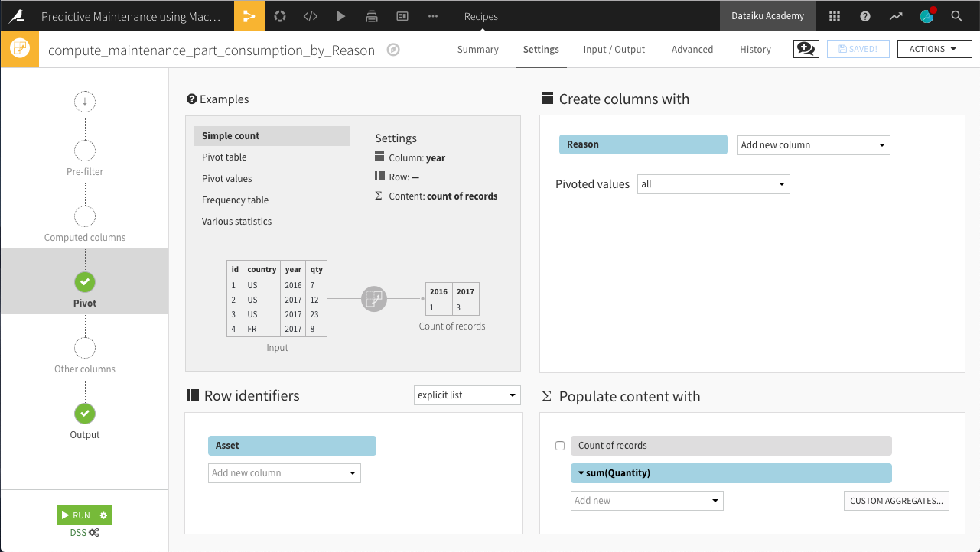Click the circle icon beside recipe name
Screen dimensions: 980x552
point(393,50)
